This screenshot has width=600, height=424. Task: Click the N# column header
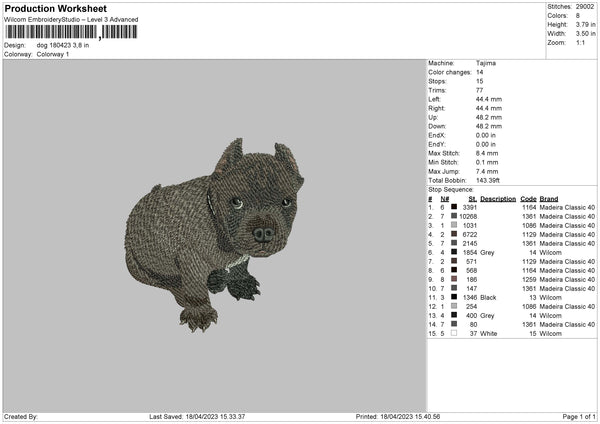pos(434,198)
